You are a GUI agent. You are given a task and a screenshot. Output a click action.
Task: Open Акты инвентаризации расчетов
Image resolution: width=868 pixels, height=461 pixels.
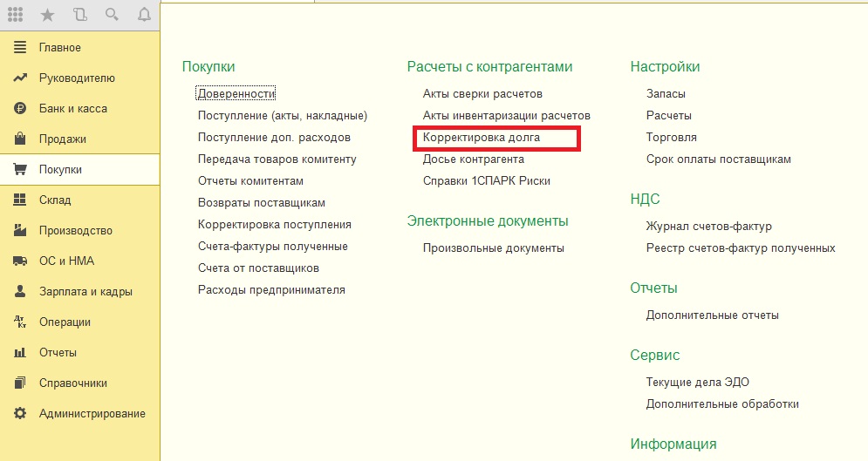coord(507,116)
